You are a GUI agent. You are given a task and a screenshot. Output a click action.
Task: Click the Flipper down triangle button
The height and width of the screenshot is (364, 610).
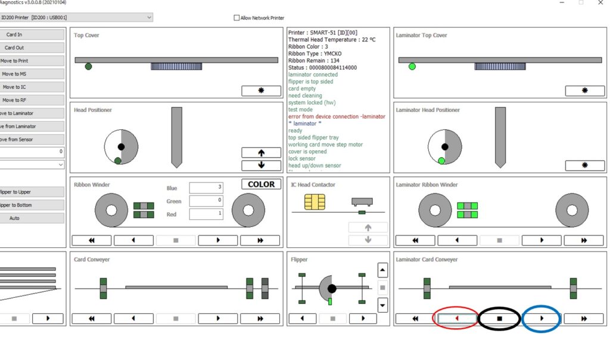pyautogui.click(x=382, y=305)
